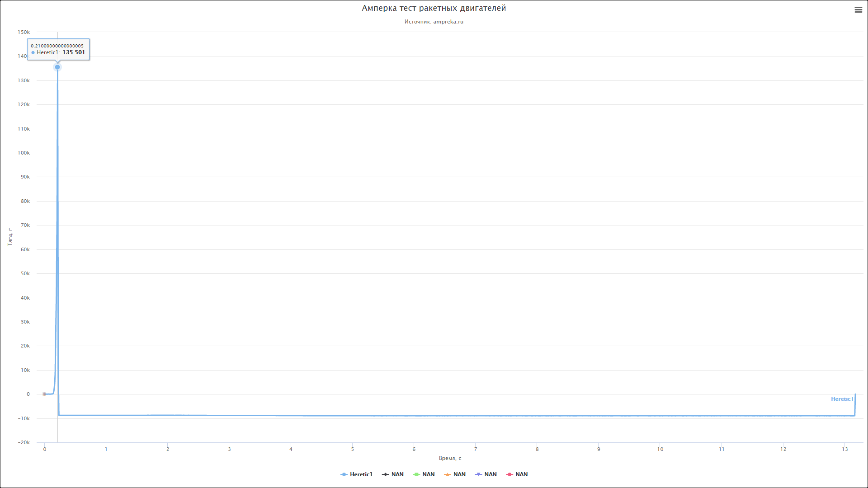Image resolution: width=868 pixels, height=488 pixels.
Task: Click the 100k y-axis label
Action: coord(24,153)
